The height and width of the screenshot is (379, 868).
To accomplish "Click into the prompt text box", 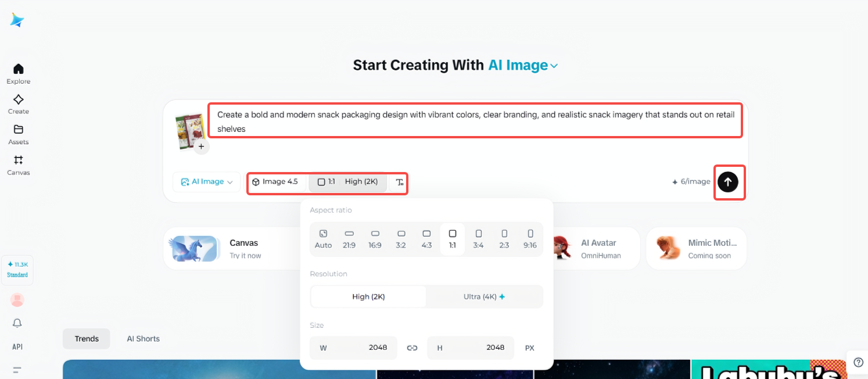I will pyautogui.click(x=475, y=121).
